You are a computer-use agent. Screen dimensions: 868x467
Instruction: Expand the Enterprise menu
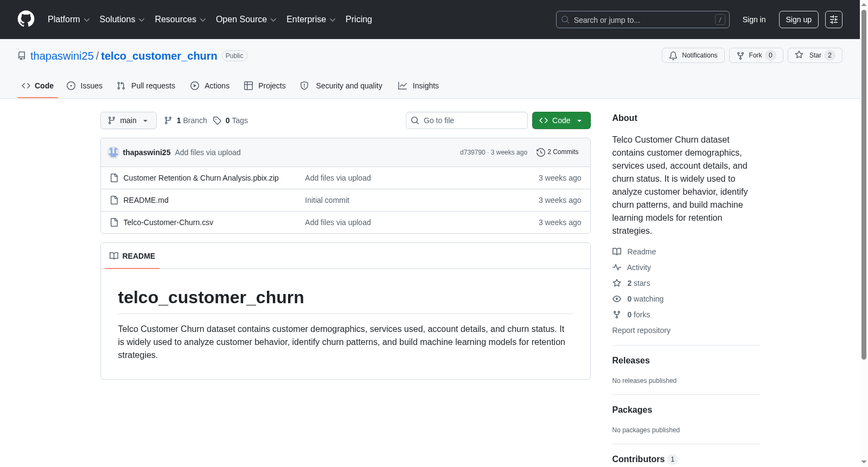point(311,20)
